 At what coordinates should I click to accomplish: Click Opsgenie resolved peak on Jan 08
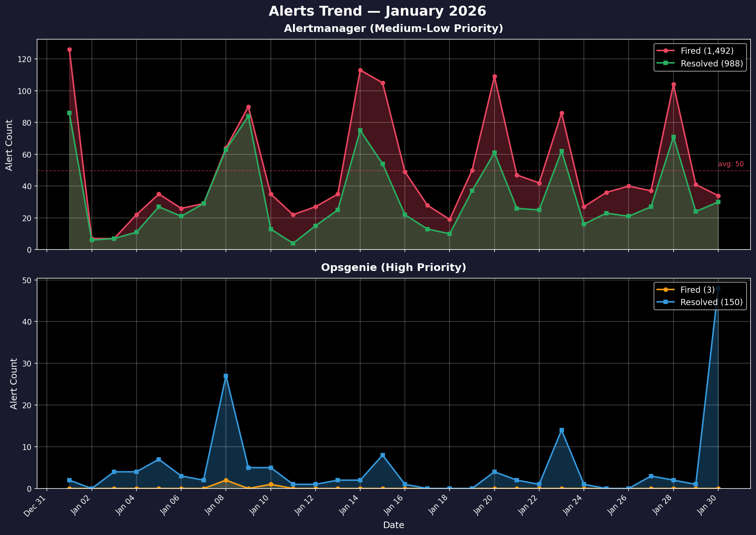pyautogui.click(x=226, y=376)
